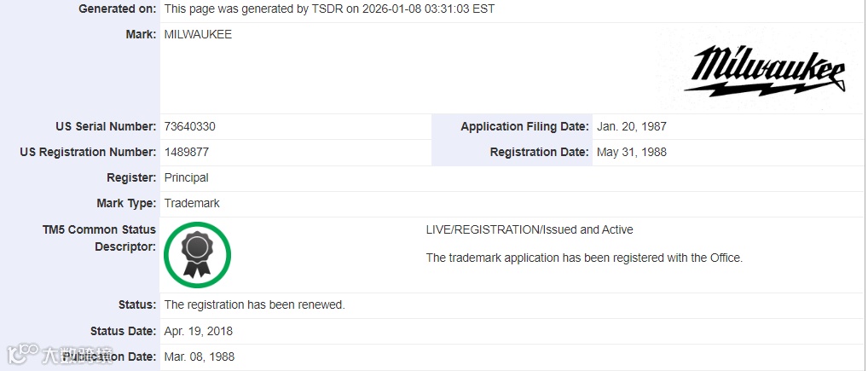Click the registration date May 31, 1988
Image resolution: width=868 pixels, height=371 pixels.
(x=631, y=152)
